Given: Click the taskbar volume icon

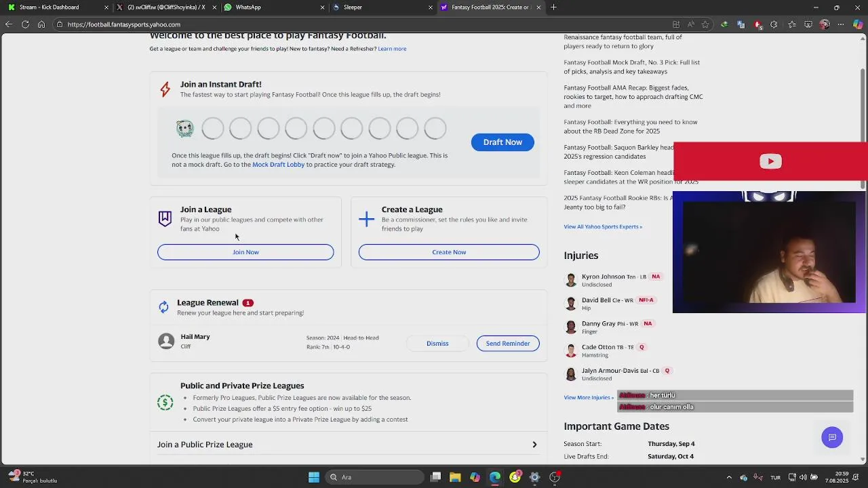Looking at the screenshot, I should point(803,477).
